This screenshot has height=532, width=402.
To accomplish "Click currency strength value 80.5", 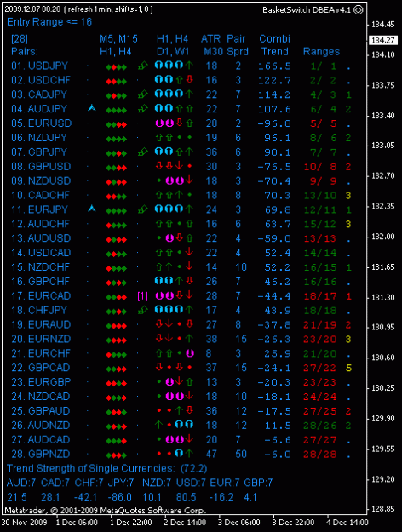I will pos(186,497).
